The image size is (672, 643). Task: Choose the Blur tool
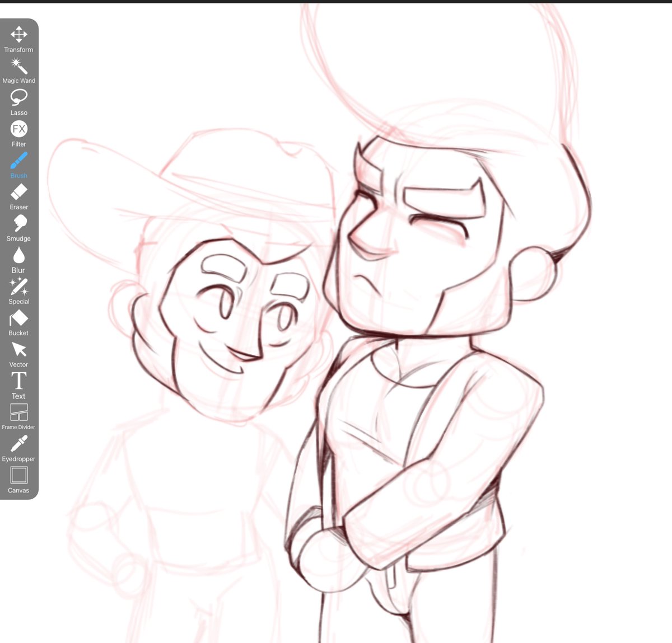coord(18,260)
